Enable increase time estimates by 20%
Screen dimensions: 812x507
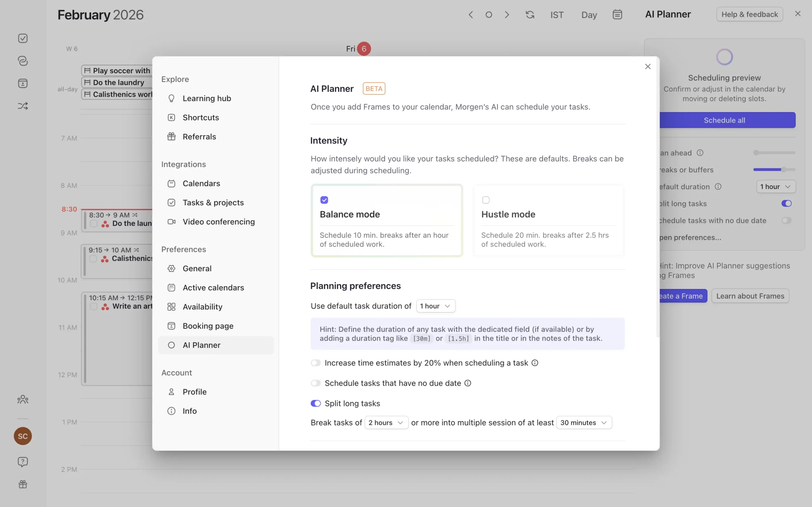pyautogui.click(x=315, y=363)
